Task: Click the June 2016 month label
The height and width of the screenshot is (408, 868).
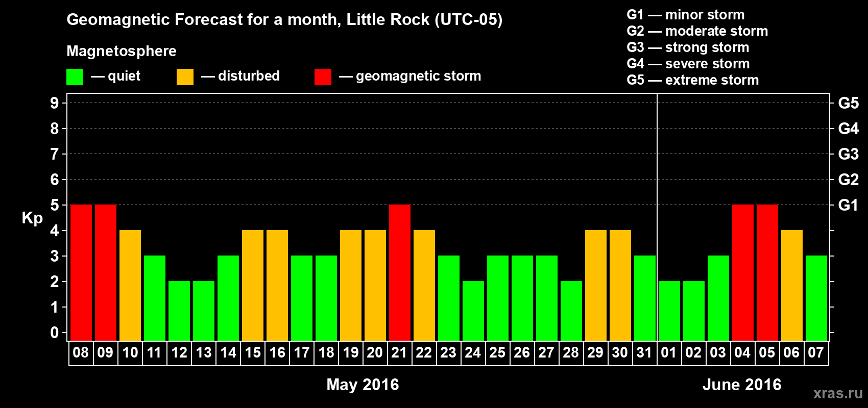Action: (x=742, y=385)
